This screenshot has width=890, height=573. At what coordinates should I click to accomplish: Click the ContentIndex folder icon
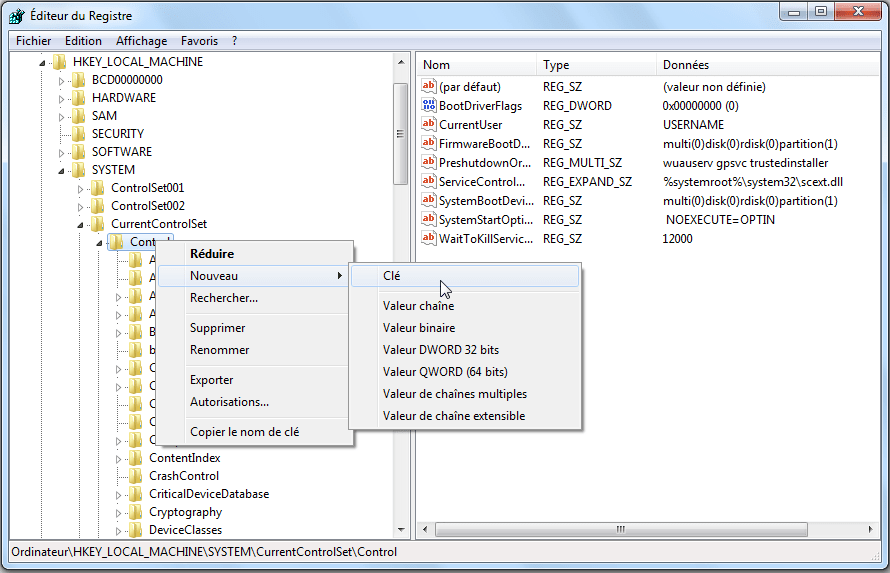click(x=136, y=458)
